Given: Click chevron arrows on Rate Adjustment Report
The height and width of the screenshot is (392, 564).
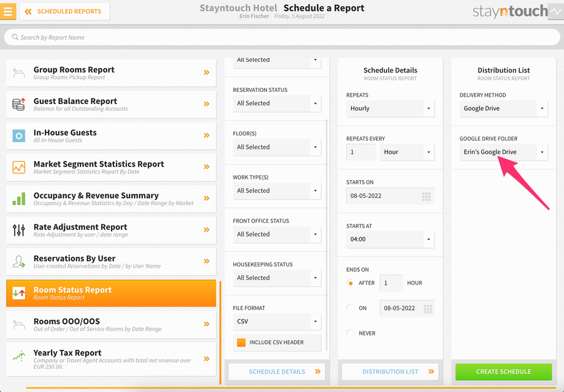Looking at the screenshot, I should [x=207, y=230].
